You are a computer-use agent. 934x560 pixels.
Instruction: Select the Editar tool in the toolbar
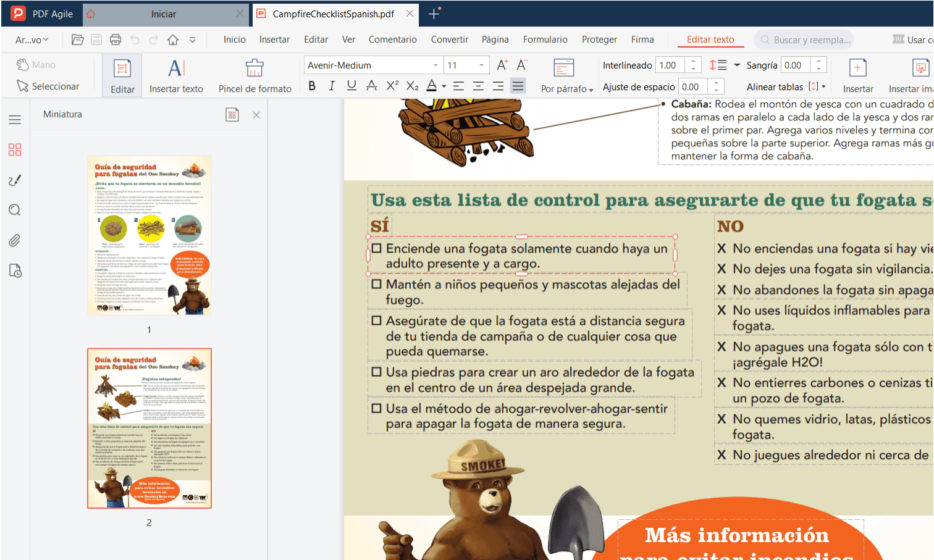coord(121,75)
